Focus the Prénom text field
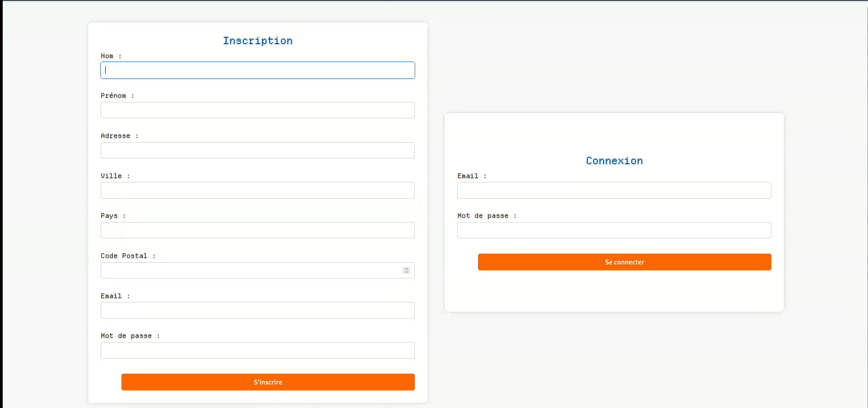Screen dimensions: 868x408 click(257, 110)
